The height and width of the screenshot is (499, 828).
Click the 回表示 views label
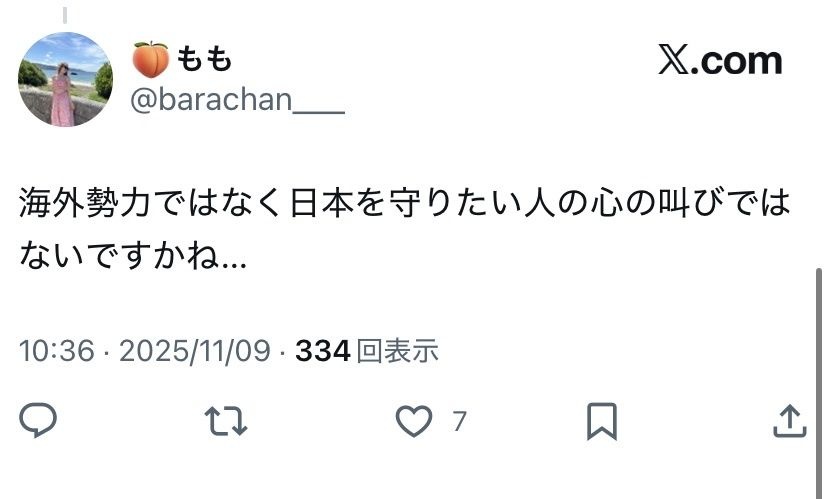point(398,351)
